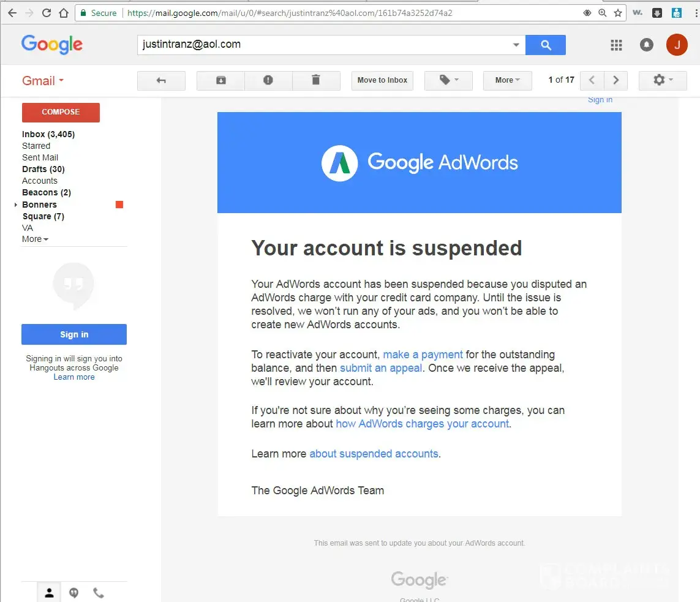Open the notifications bell

click(647, 45)
